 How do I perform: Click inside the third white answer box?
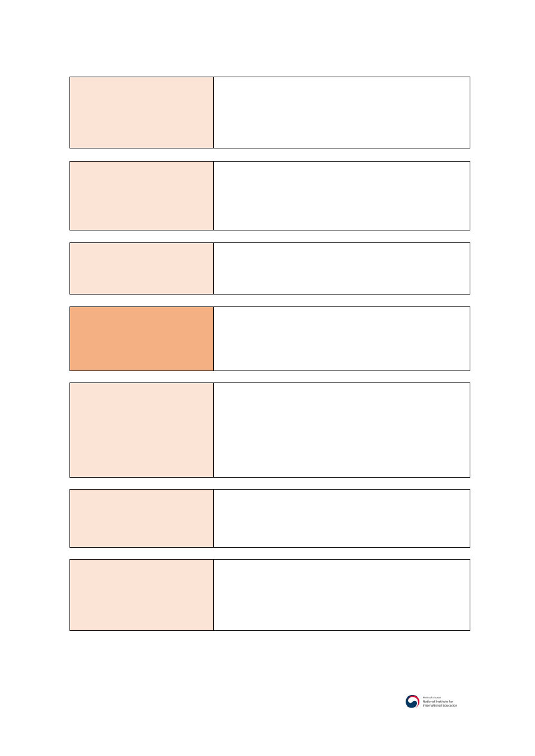pos(341,268)
